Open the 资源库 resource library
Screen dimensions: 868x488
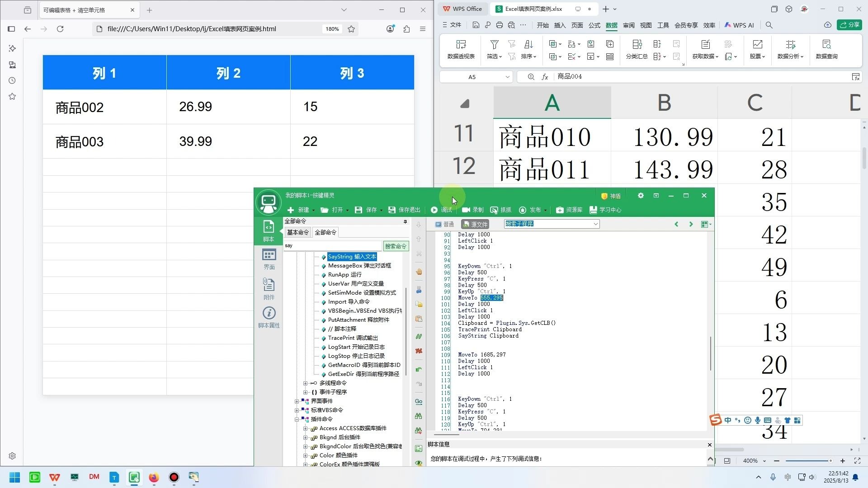[569, 210]
